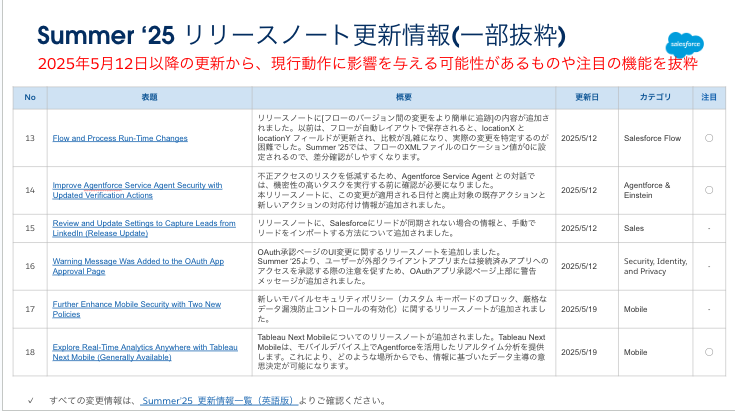Open Review and Update Settings LinkedIn link
Image resolution: width=735 pixels, height=411 pixels.
coord(144,228)
